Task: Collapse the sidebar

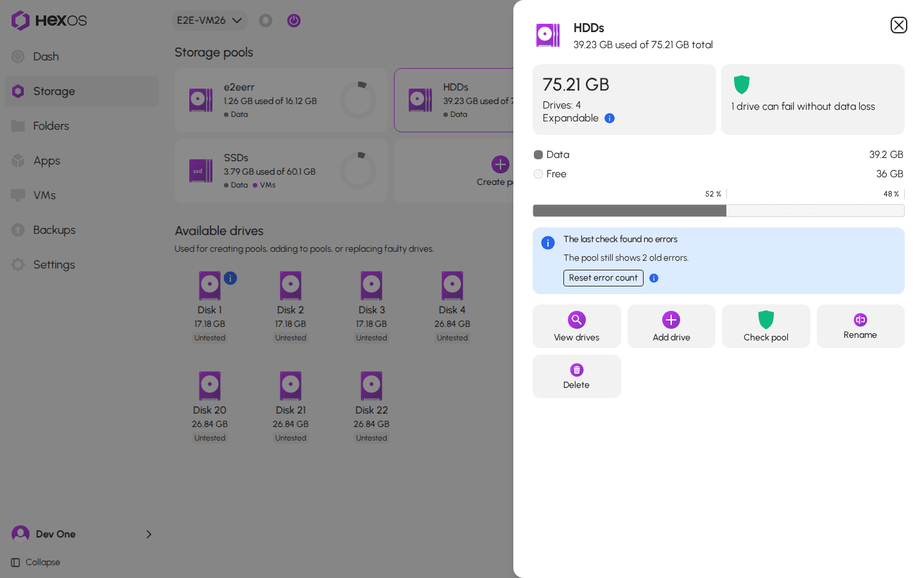Action: [x=36, y=563]
